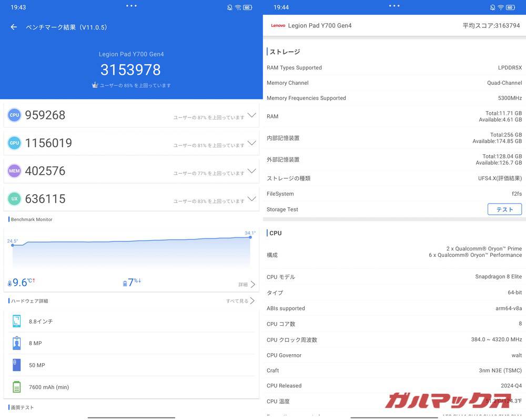Open the three-dot menu on device info screen
Image resolution: width=526 pixels, height=420 pixels.
tap(394, 6)
